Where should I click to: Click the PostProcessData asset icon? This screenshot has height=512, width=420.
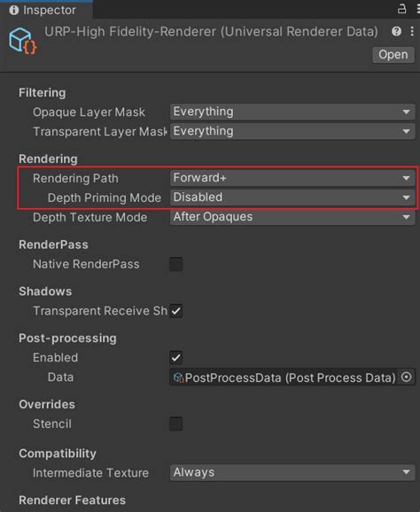click(178, 377)
